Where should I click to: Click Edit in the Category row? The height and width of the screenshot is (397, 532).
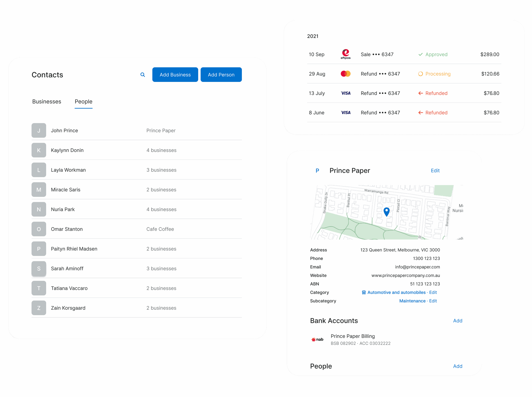[x=433, y=292]
